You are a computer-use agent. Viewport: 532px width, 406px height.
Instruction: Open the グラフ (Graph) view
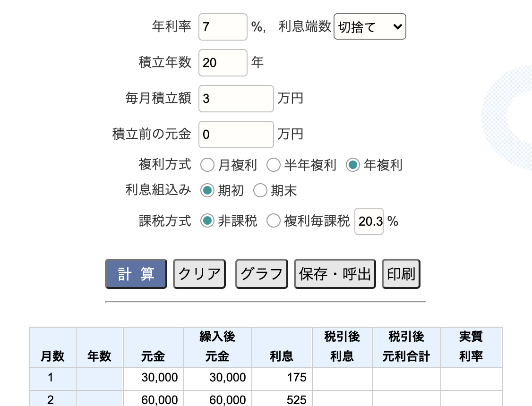(x=261, y=274)
